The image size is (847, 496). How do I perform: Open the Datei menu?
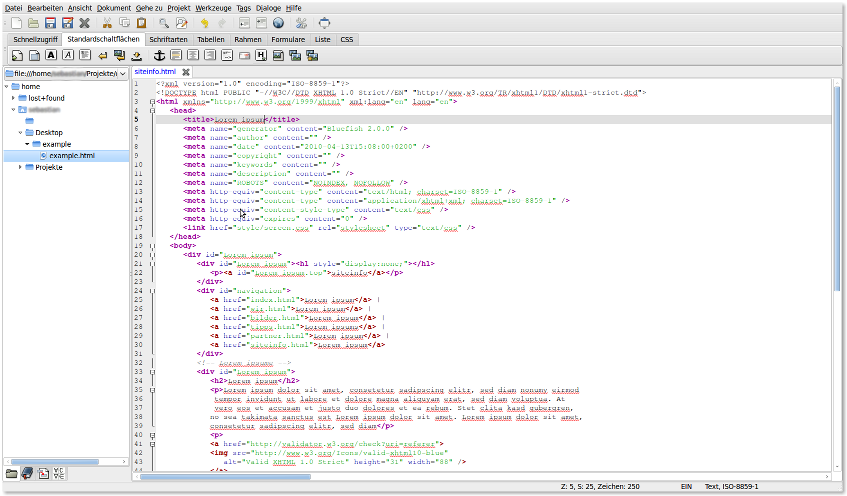pyautogui.click(x=14, y=8)
